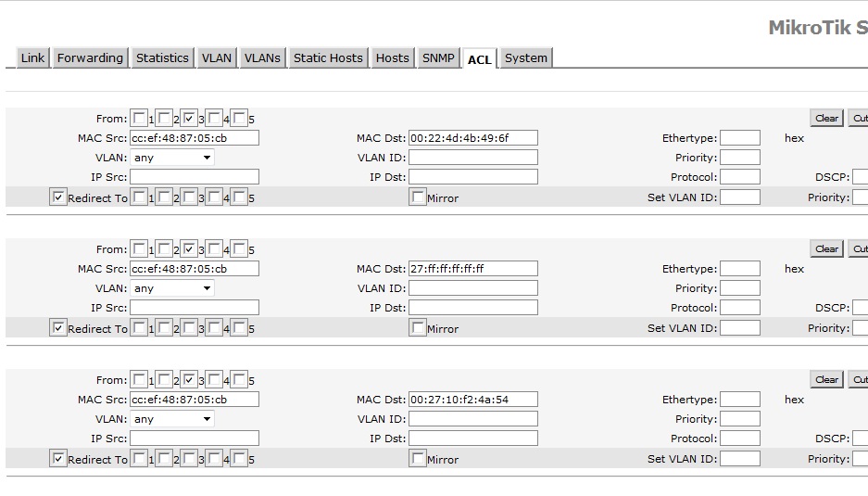The height and width of the screenshot is (496, 868).
Task: Check Redirect To port 2 in first rule
Action: [164, 197]
